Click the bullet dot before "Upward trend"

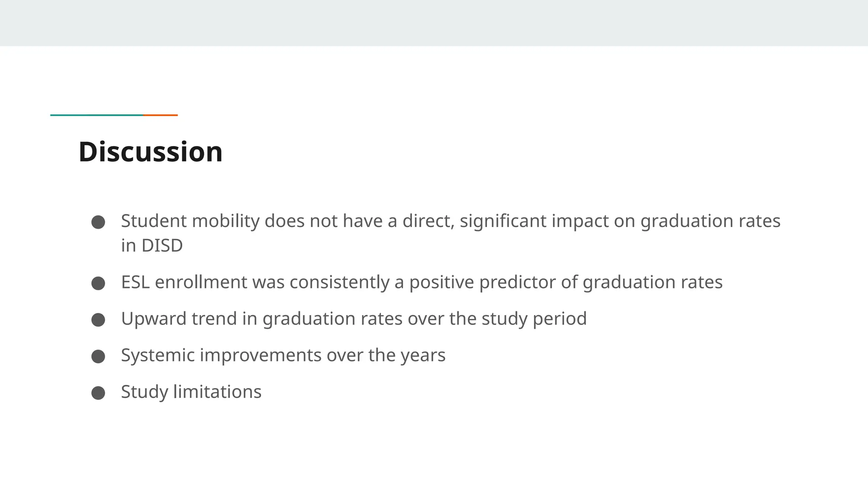coord(98,319)
